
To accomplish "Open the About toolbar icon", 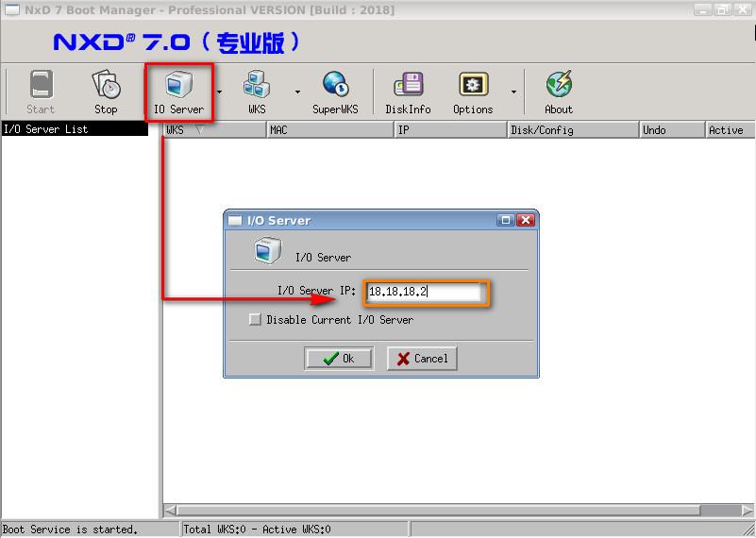I will point(559,92).
